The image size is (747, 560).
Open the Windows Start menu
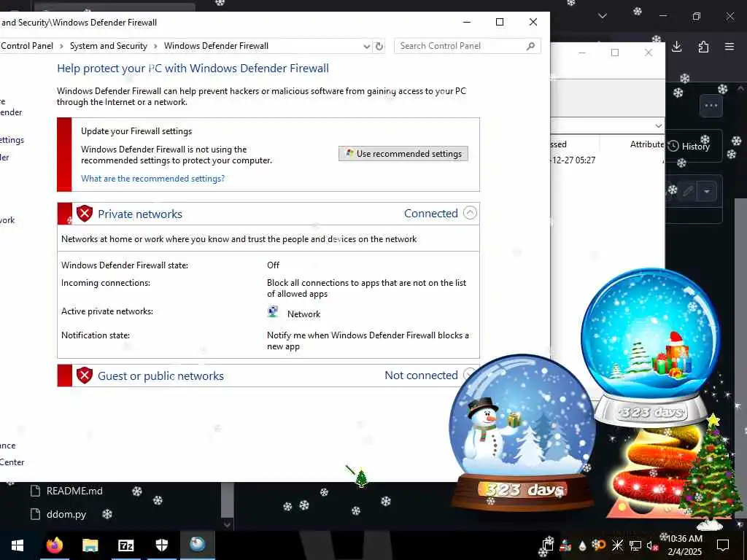(18, 545)
